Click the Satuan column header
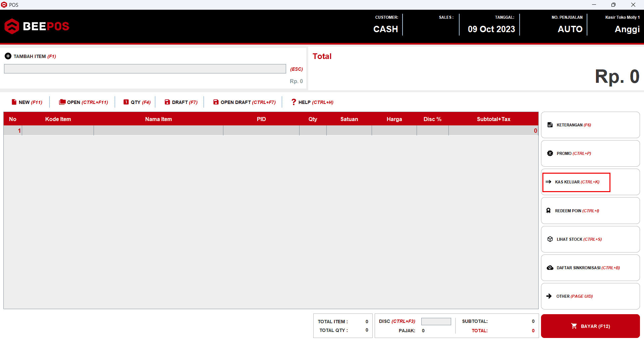 (349, 119)
